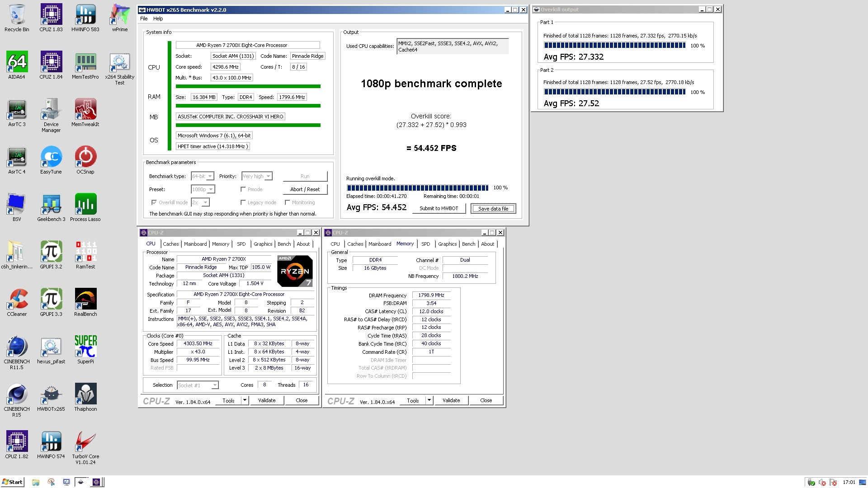Launch wPrime desktop shortcut
The image size is (868, 488).
120,18
